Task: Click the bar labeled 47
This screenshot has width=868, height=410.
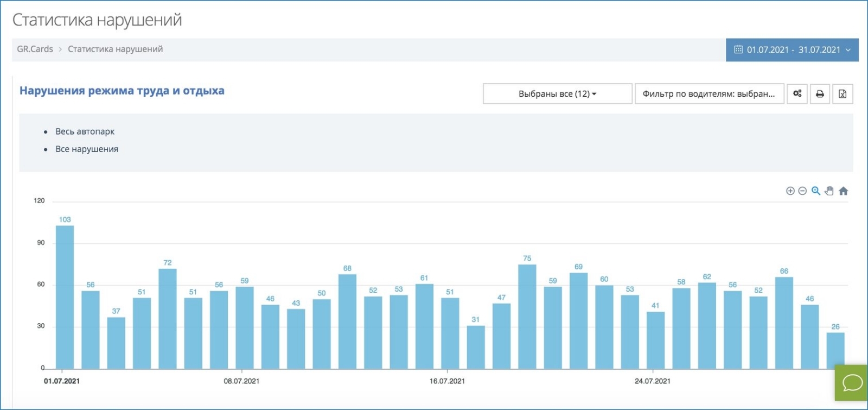Action: click(501, 336)
